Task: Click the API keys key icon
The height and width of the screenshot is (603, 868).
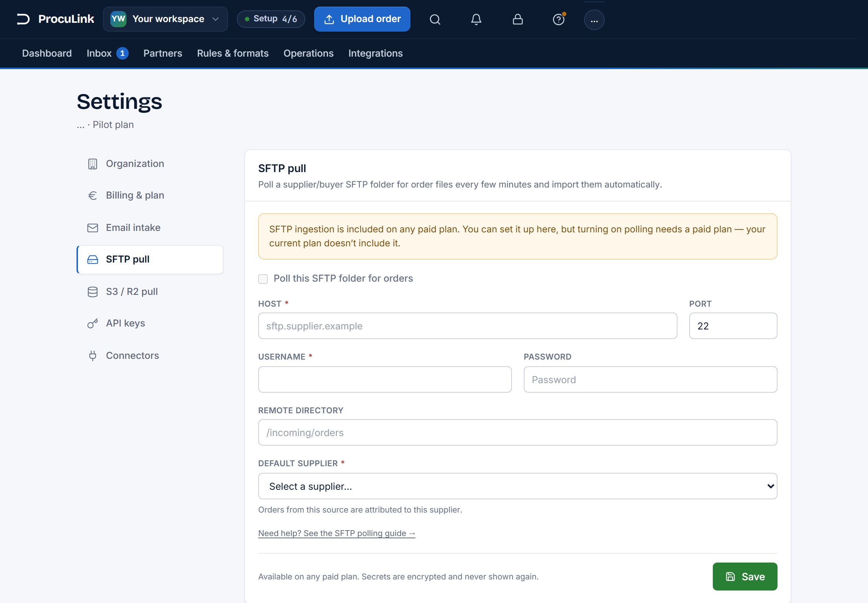Action: 93,324
